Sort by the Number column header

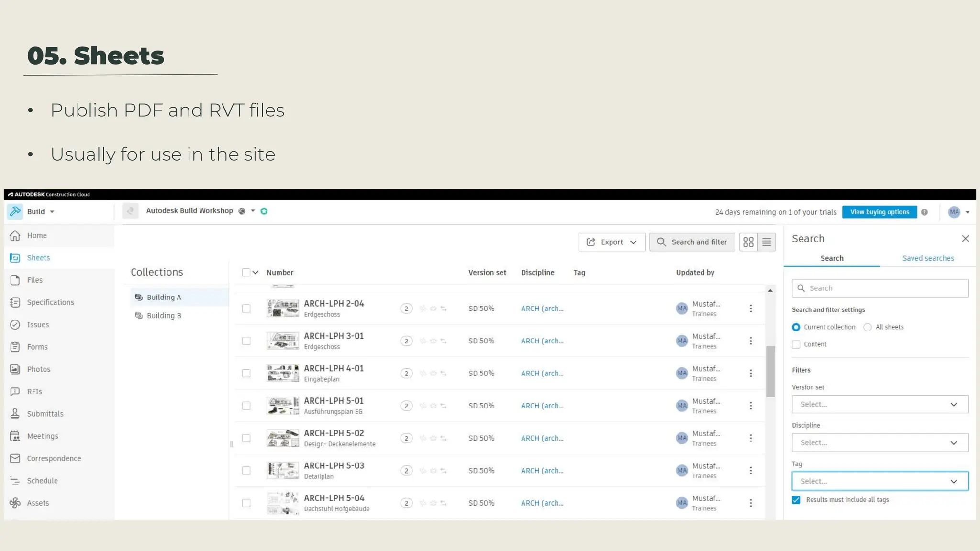280,272
